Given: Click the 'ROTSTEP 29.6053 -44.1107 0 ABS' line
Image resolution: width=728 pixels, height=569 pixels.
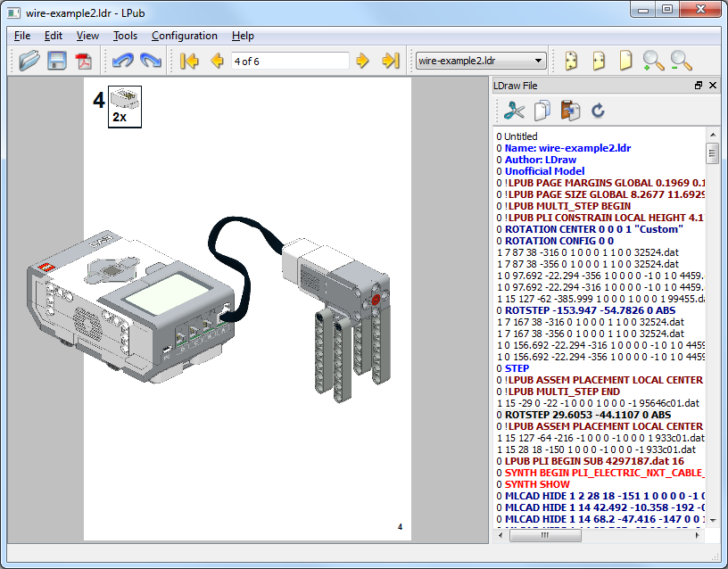Looking at the screenshot, I should pyautogui.click(x=583, y=415).
